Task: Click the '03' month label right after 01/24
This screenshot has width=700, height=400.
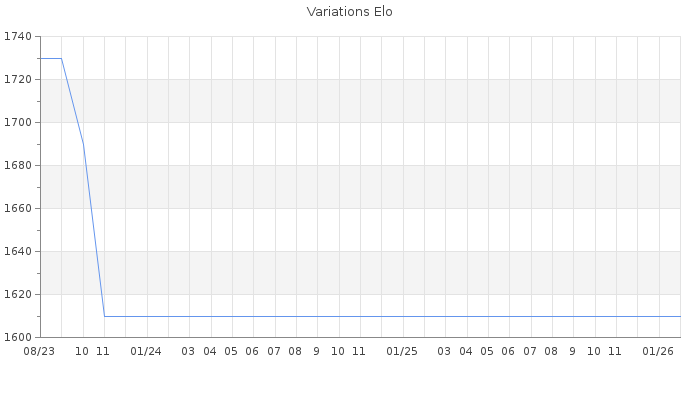Action: point(189,352)
